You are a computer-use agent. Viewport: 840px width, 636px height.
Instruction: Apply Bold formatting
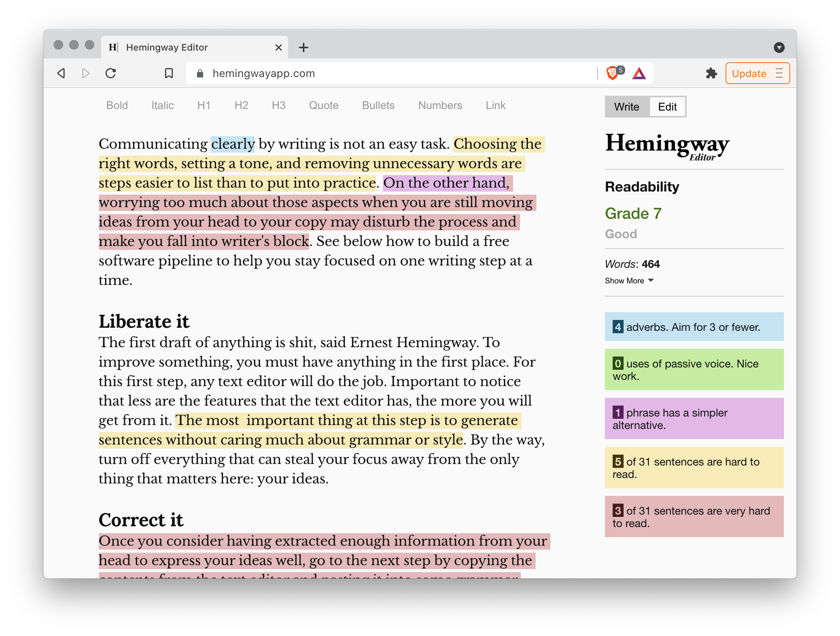coord(117,105)
